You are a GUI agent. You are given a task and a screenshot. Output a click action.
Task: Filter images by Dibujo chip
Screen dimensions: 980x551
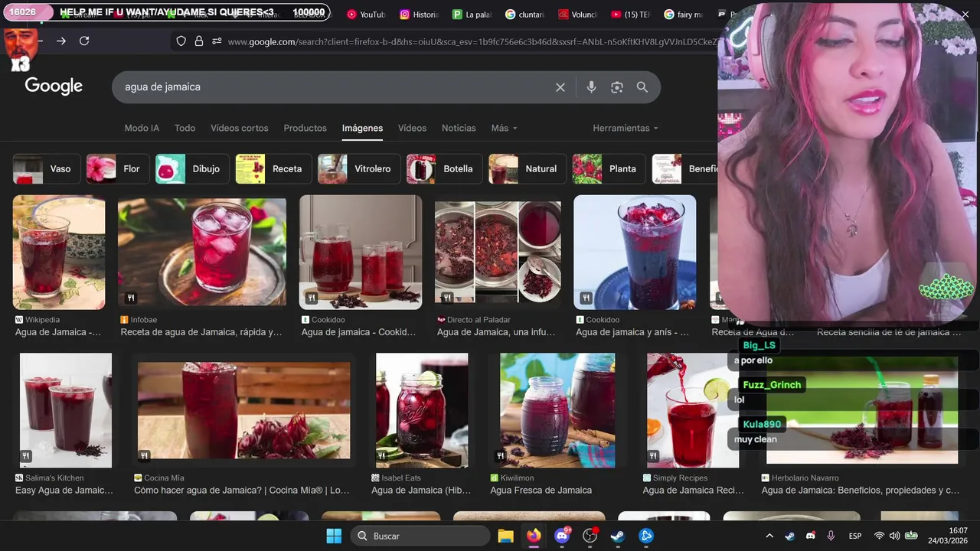point(192,169)
